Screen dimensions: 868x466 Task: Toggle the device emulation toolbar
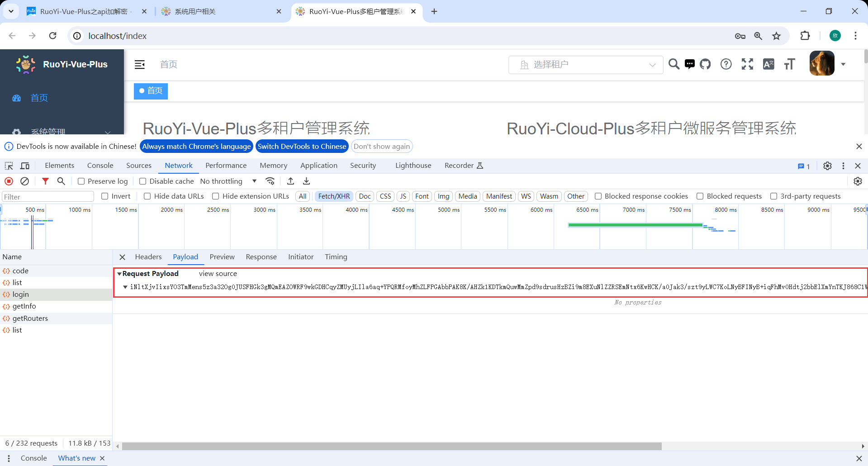tap(25, 166)
